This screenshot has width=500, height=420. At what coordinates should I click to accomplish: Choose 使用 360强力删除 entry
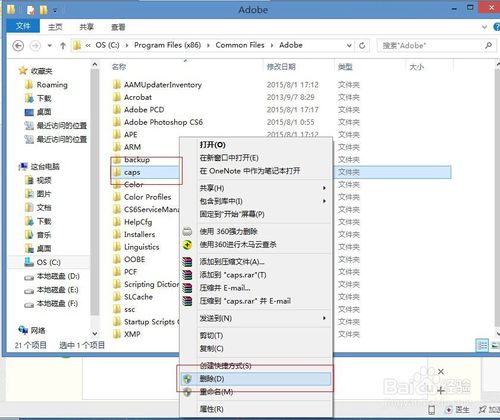[x=256, y=231]
